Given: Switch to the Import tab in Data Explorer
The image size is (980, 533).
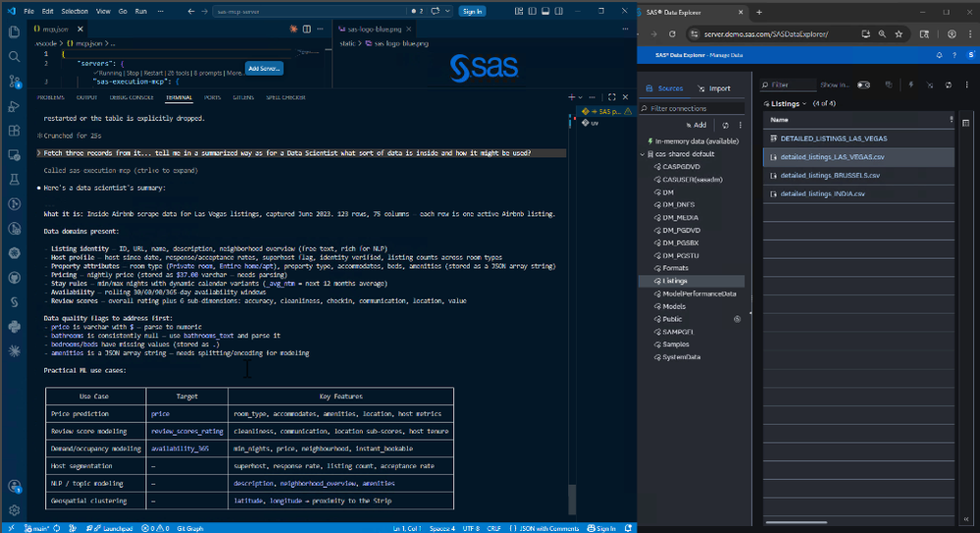Looking at the screenshot, I should (714, 88).
